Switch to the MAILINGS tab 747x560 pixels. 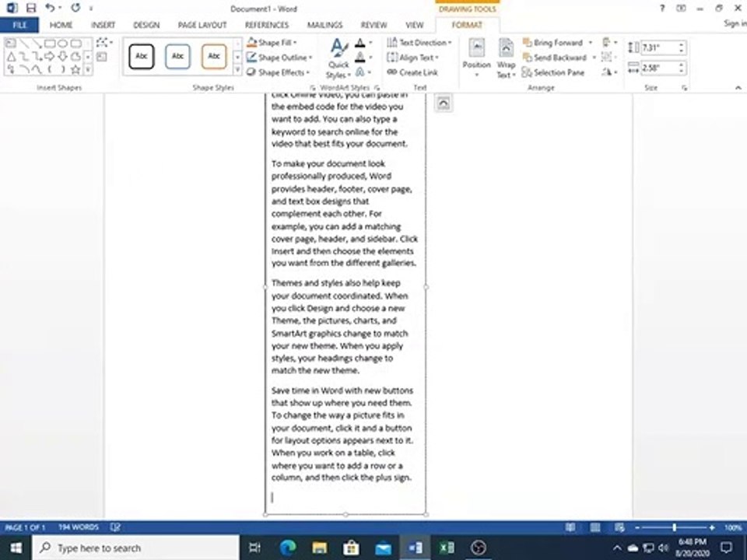[325, 25]
